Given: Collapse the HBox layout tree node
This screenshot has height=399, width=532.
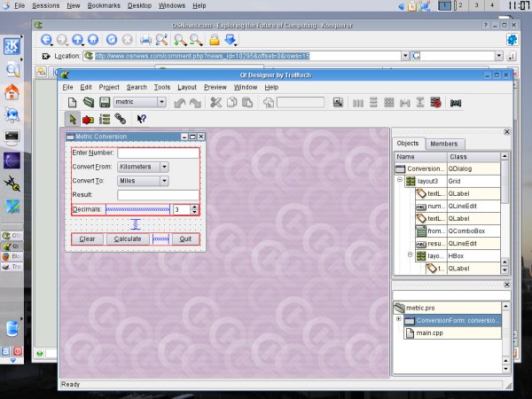Looking at the screenshot, I should click(x=410, y=254).
